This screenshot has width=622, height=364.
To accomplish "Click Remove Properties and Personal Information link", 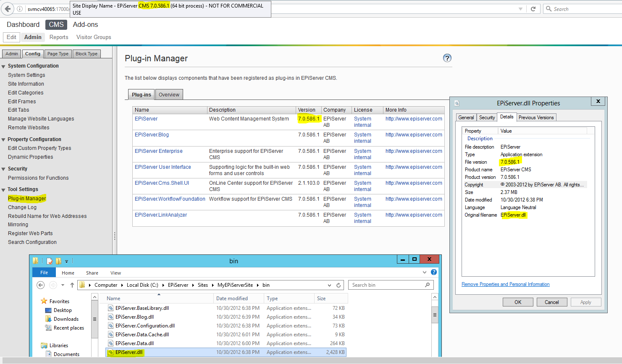I will tap(505, 284).
